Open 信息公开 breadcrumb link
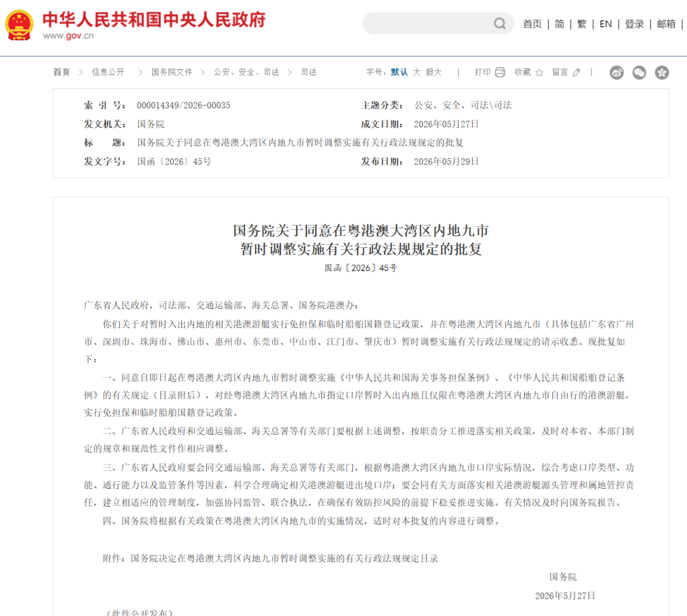 [108, 72]
